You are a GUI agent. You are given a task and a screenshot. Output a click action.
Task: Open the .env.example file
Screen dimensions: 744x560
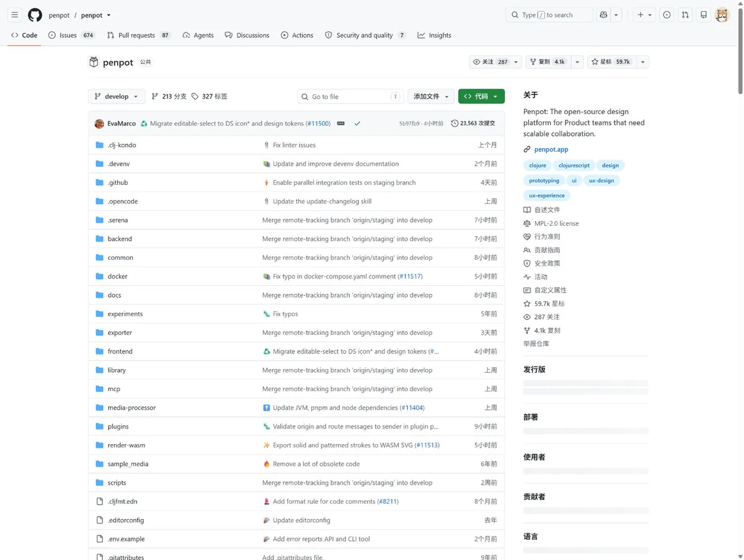(x=126, y=539)
